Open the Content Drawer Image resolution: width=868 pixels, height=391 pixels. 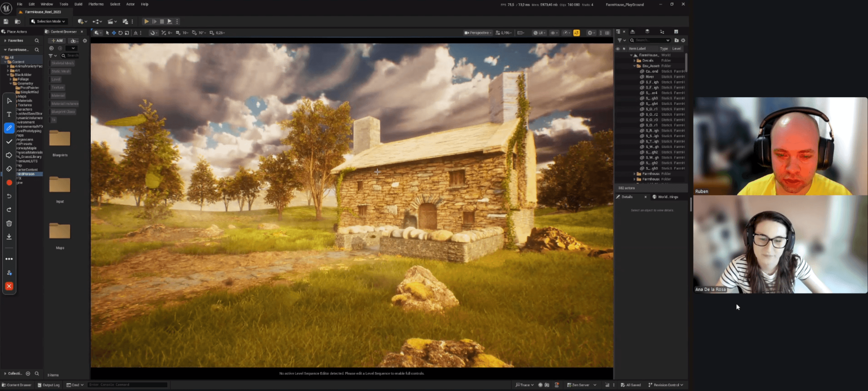click(x=16, y=385)
